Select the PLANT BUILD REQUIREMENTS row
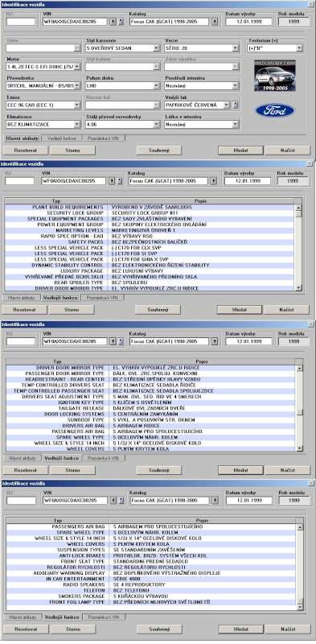The image size is (316, 644). (x=150, y=208)
